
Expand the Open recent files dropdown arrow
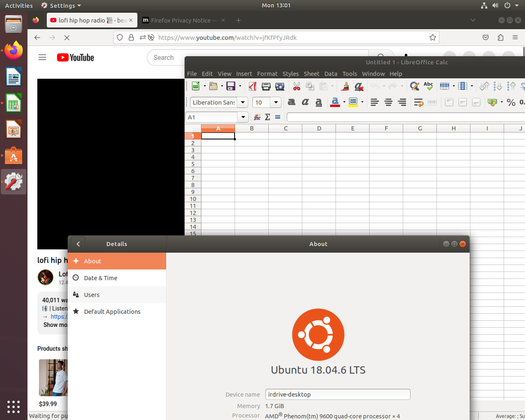(222, 86)
